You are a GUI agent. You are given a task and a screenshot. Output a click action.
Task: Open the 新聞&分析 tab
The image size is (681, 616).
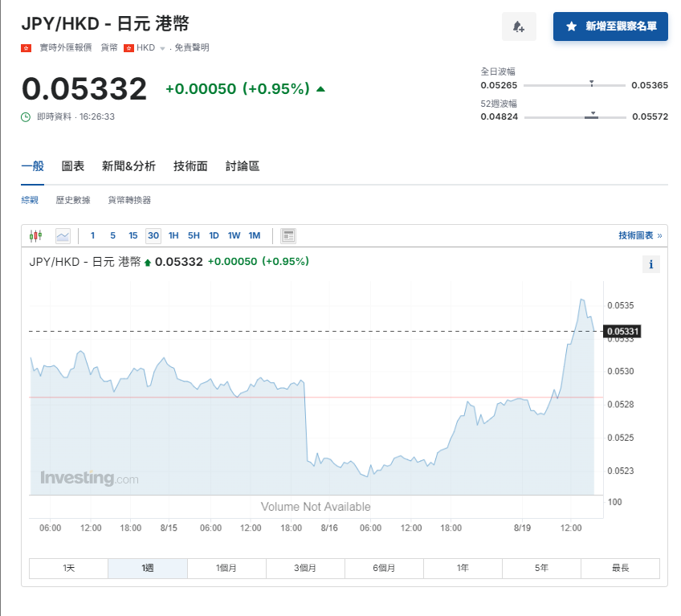(128, 166)
